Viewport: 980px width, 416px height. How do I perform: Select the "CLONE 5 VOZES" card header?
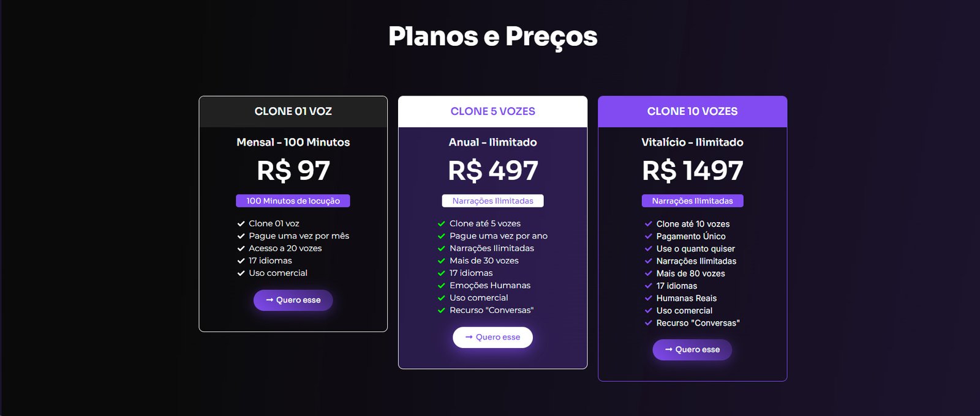point(492,111)
